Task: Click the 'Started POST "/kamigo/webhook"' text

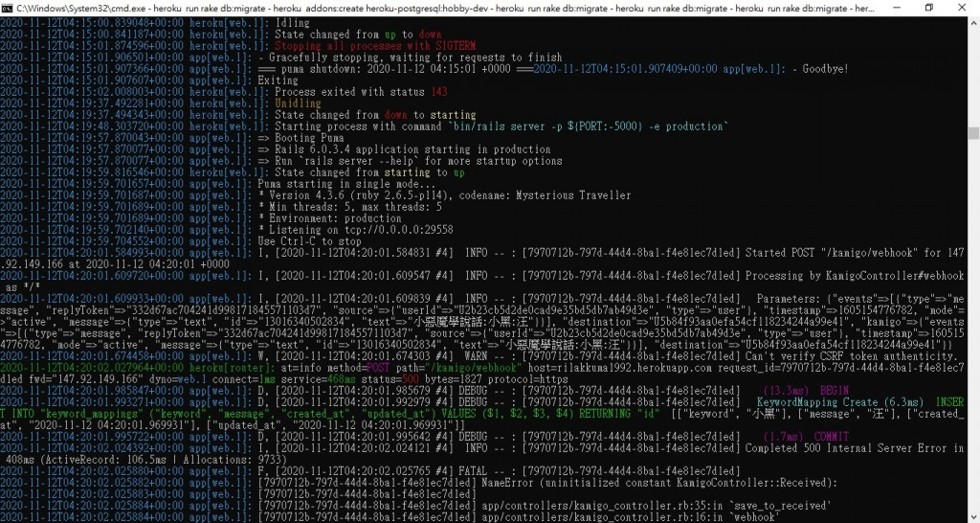Action: click(x=832, y=253)
